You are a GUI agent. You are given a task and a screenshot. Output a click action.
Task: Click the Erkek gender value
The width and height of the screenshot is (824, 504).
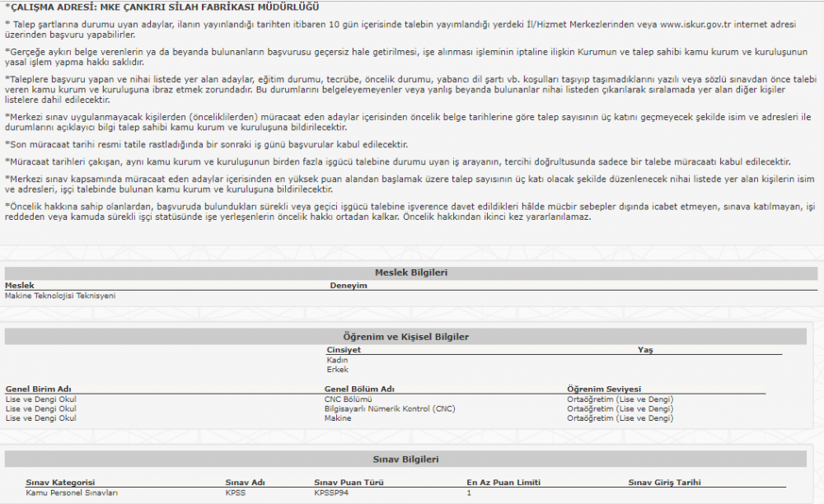pos(337,370)
